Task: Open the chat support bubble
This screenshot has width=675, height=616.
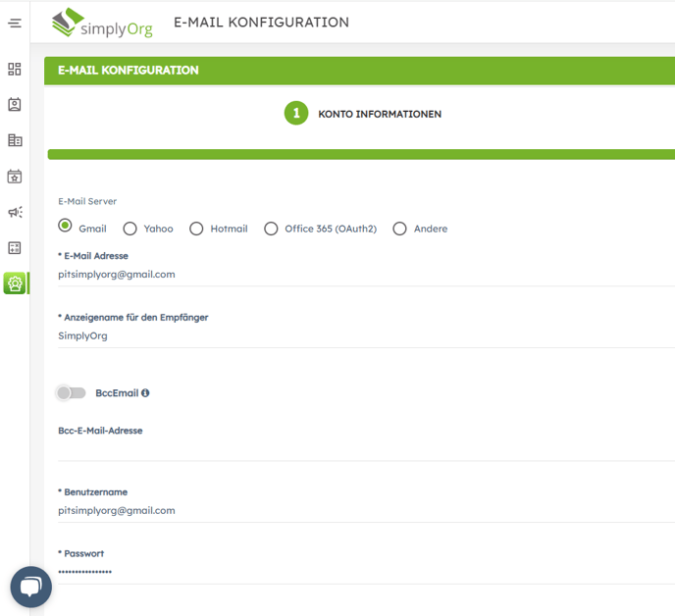Action: 30,587
